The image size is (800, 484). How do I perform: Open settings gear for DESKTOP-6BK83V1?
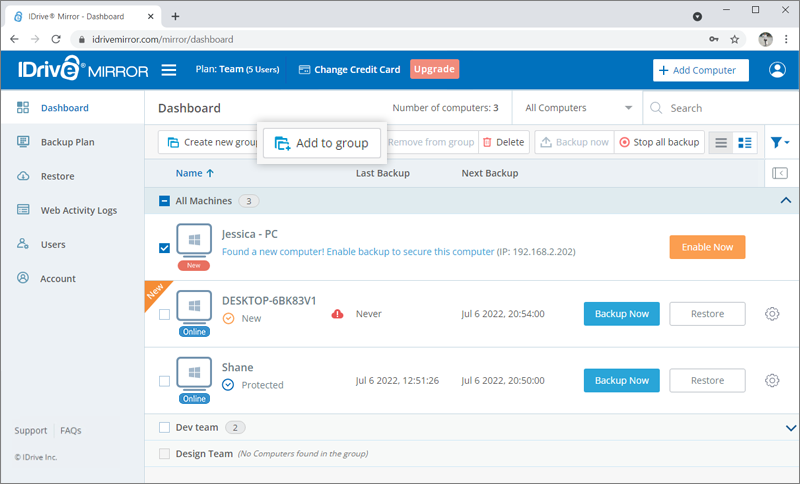(772, 314)
